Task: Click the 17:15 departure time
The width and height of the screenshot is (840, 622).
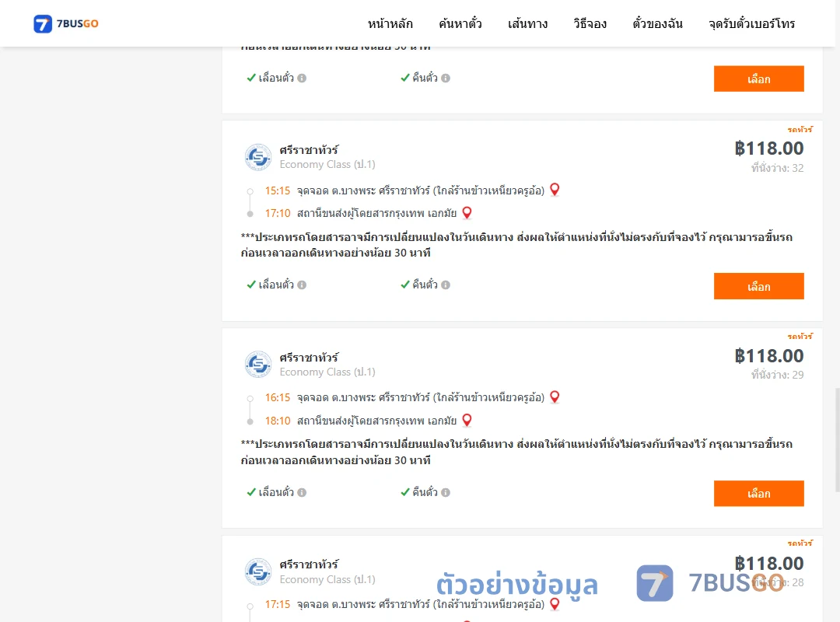Action: tap(278, 604)
